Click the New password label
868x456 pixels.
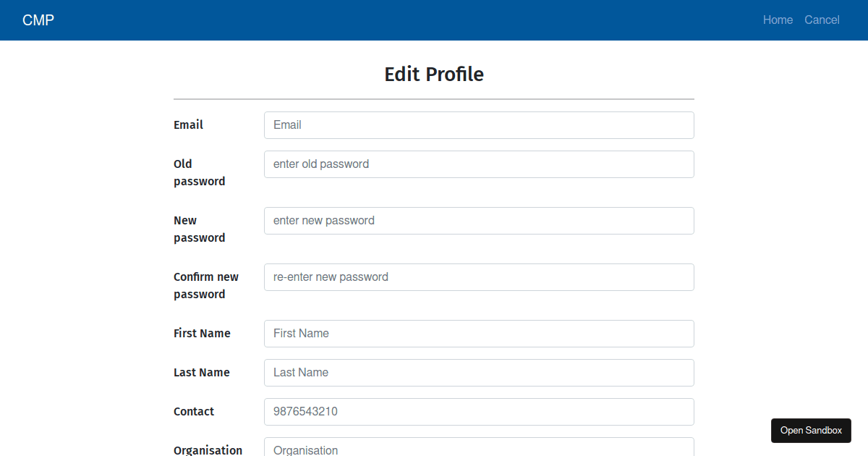coord(199,229)
